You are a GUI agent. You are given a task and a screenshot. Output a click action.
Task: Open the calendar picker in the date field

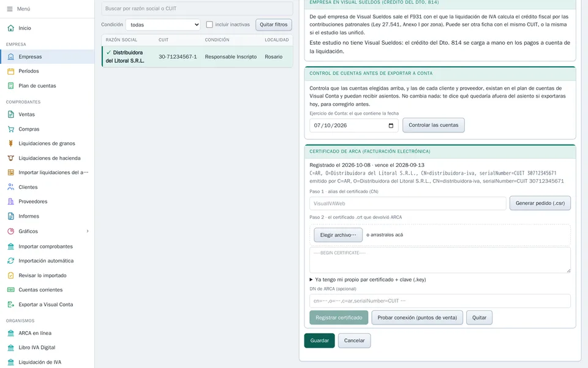tap(391, 125)
